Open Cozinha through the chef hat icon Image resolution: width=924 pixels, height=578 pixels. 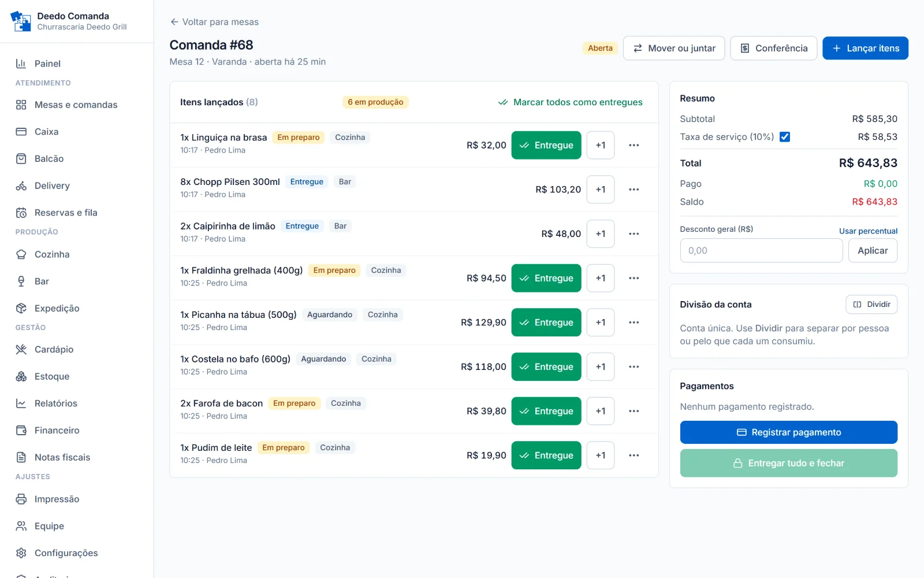[x=21, y=254]
